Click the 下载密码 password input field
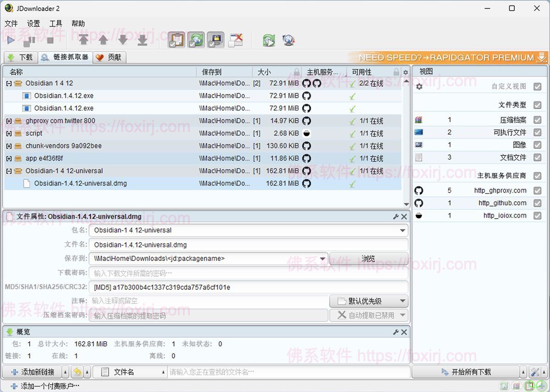Viewport: 550px width, 392px height. (x=247, y=273)
